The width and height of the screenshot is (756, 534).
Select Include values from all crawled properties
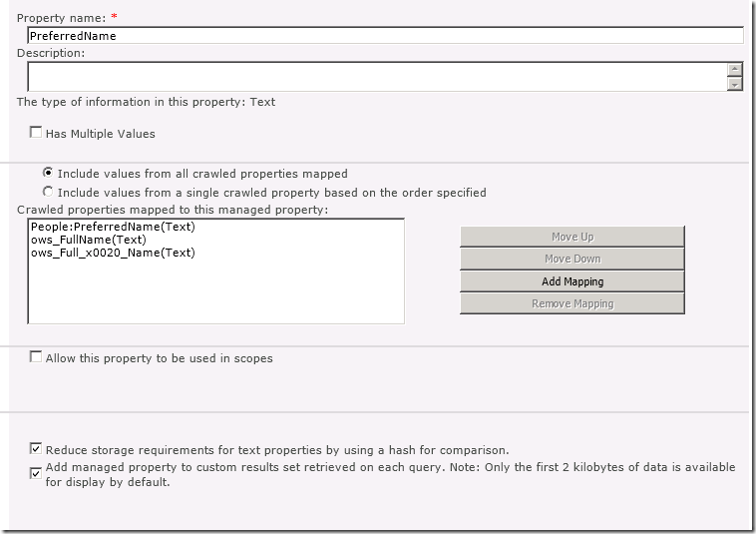[47, 173]
